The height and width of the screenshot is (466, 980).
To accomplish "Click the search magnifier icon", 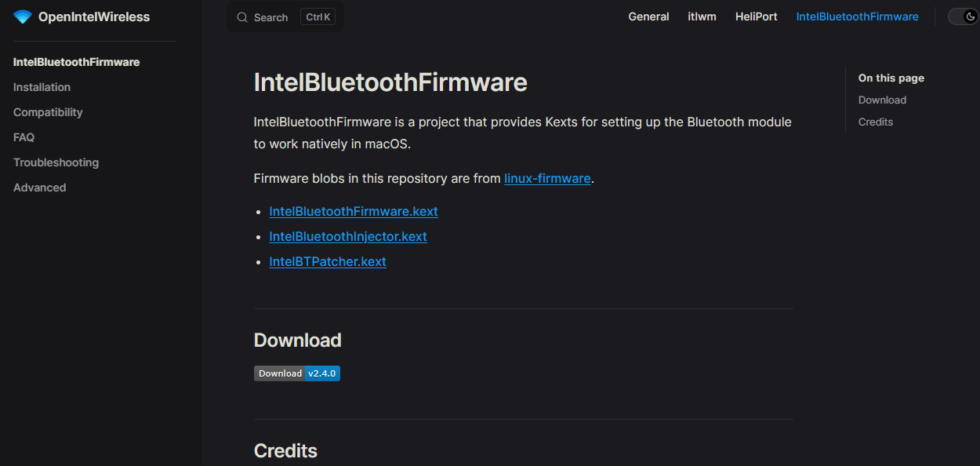I will [242, 17].
